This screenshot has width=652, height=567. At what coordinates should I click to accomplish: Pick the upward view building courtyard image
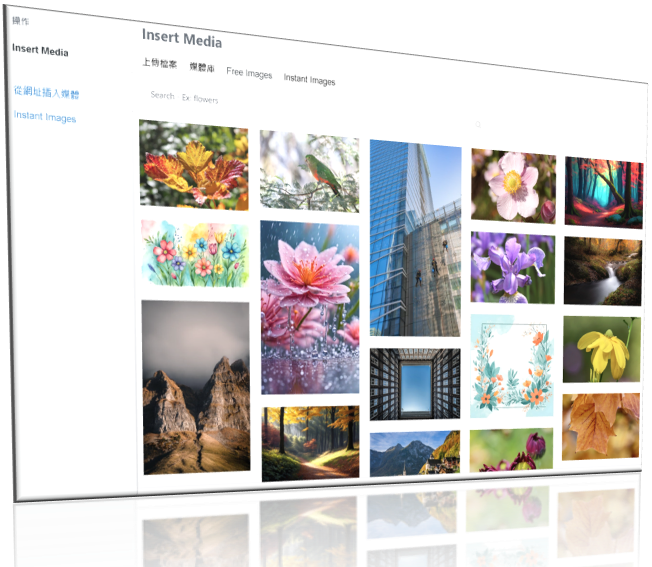point(414,384)
